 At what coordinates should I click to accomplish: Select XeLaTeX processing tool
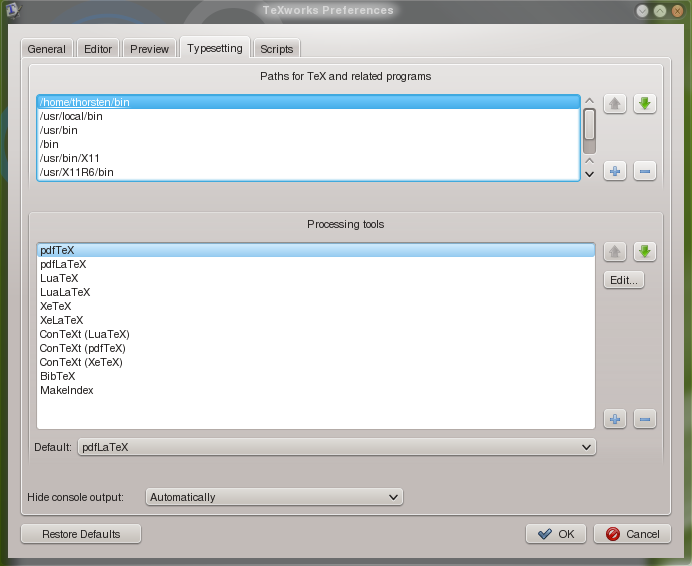pyautogui.click(x=316, y=320)
